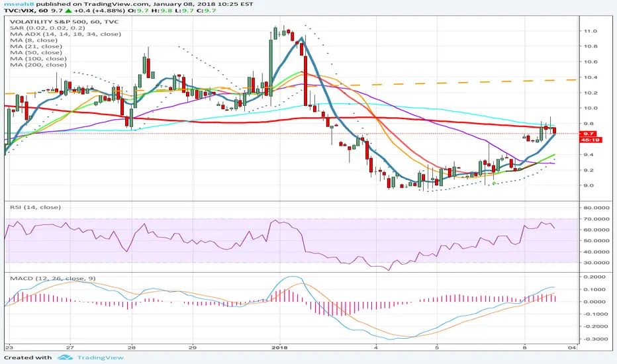The width and height of the screenshot is (617, 364).
Task: Click the 2018 label on time axis
Action: pos(280,347)
